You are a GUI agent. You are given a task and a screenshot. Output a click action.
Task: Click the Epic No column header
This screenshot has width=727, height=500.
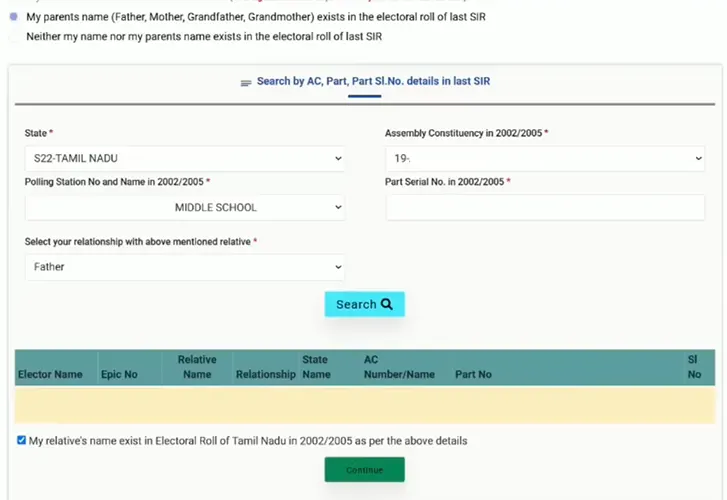(119, 375)
